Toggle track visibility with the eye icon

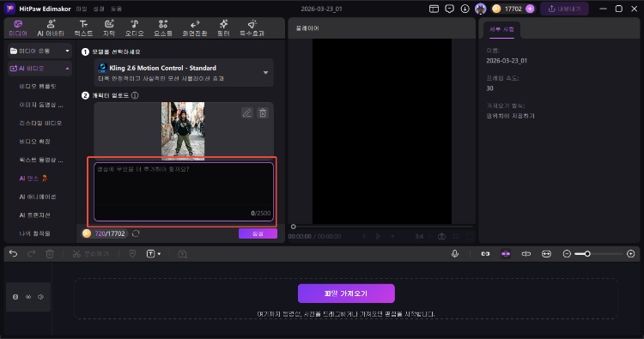tap(28, 297)
